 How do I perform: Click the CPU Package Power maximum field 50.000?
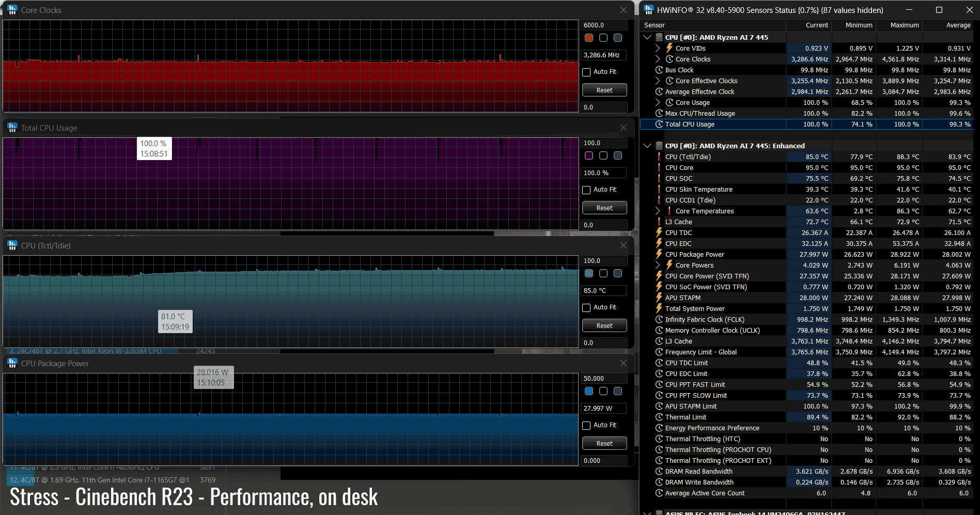[x=604, y=378]
